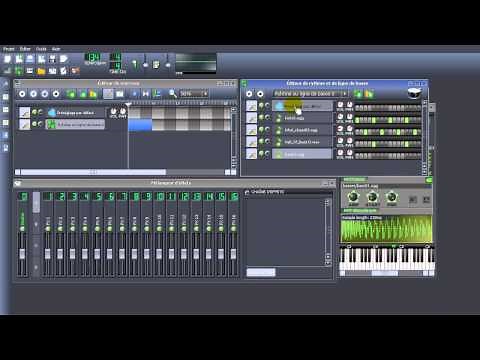Mute the last instrument row in Beat+Bassline Editor
This screenshot has height=360, width=480.
coord(261,154)
